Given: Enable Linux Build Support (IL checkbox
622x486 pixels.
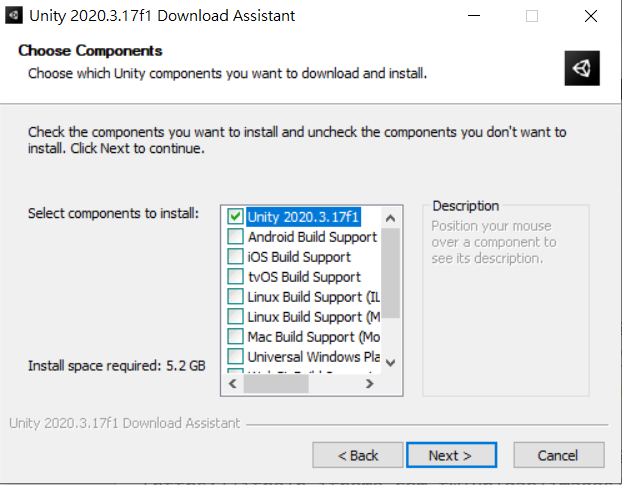Looking at the screenshot, I should [x=235, y=296].
